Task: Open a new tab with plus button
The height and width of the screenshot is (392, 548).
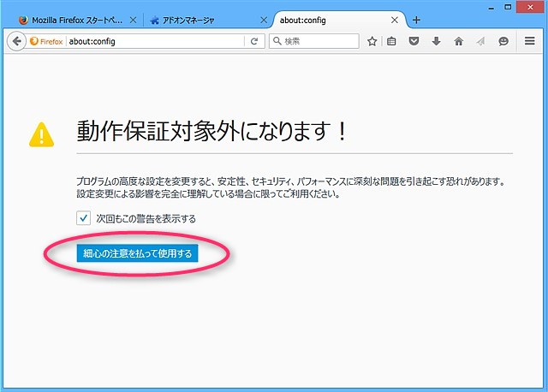Action: 416,20
